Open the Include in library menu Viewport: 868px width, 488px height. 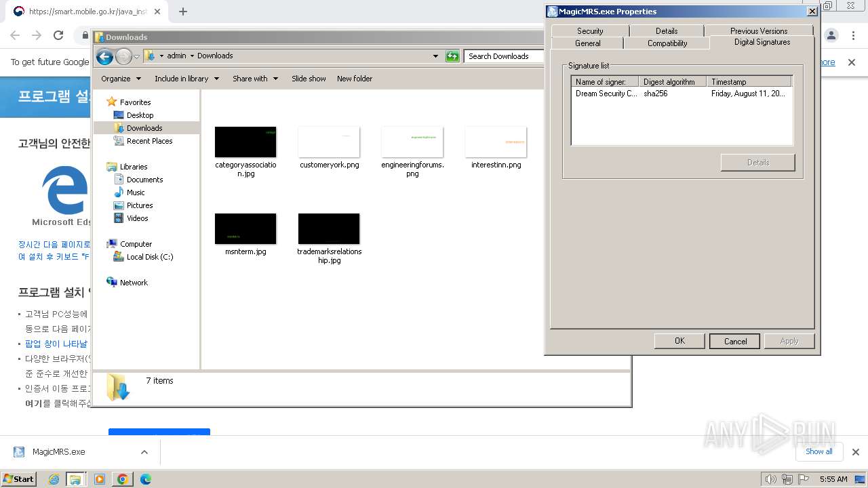click(186, 79)
